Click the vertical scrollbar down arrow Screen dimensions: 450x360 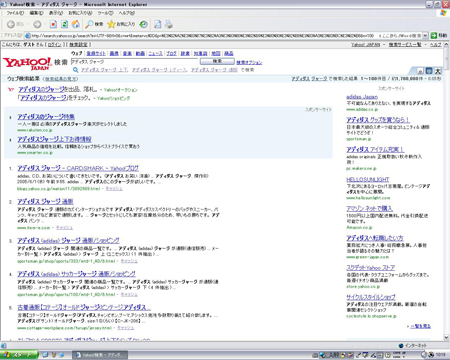tap(447, 337)
